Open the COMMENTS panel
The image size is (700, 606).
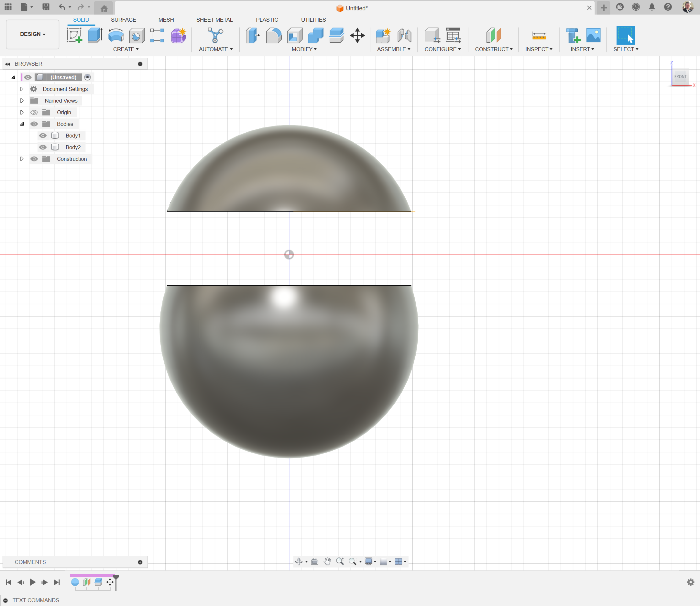30,562
